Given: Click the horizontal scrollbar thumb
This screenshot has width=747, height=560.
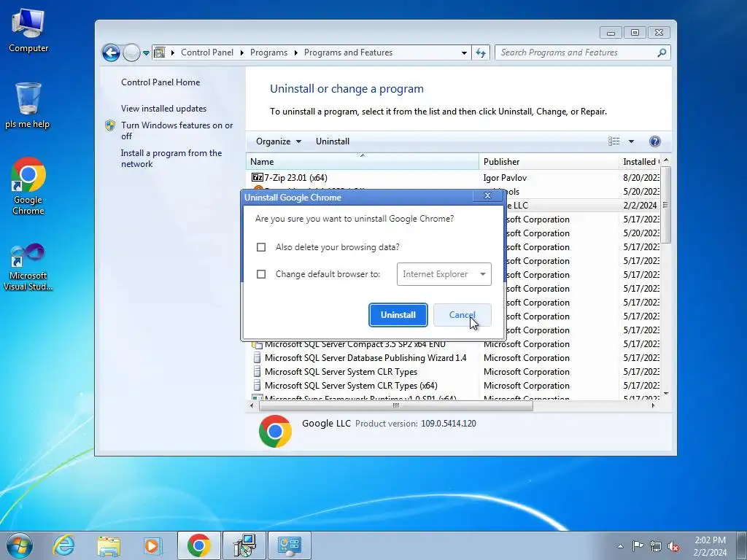Looking at the screenshot, I should [396, 405].
